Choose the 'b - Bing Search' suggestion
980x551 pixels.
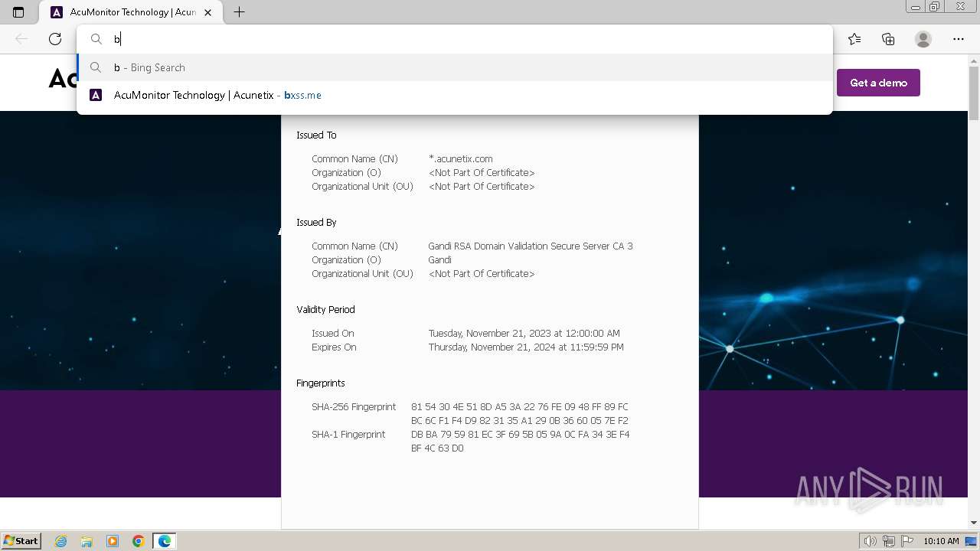pos(455,67)
